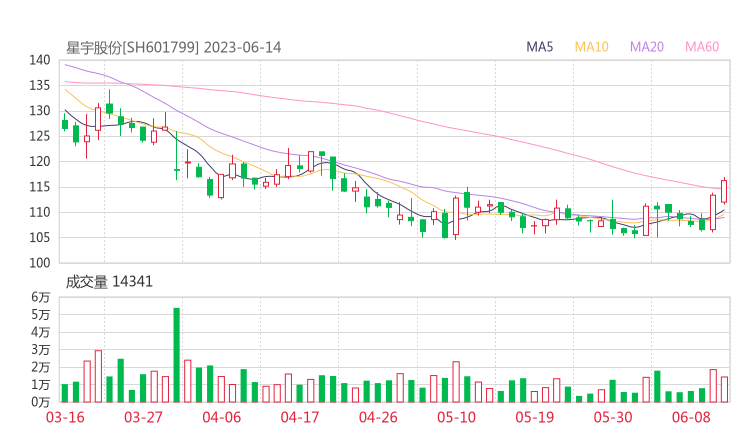
Task: Click the MA60 legend label
Action: (x=702, y=47)
